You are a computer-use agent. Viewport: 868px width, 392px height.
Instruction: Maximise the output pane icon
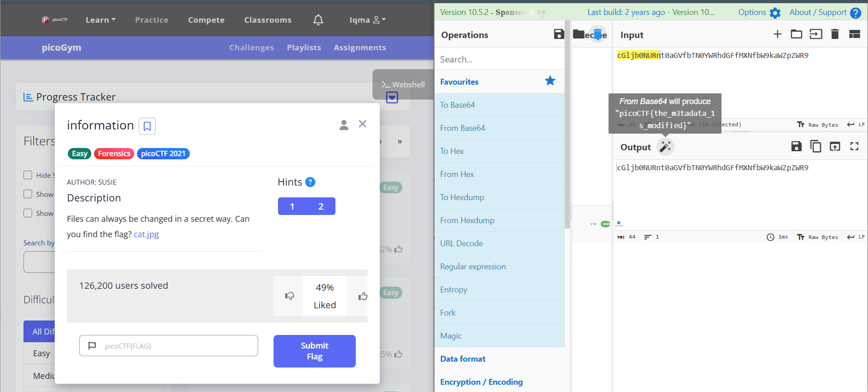854,146
